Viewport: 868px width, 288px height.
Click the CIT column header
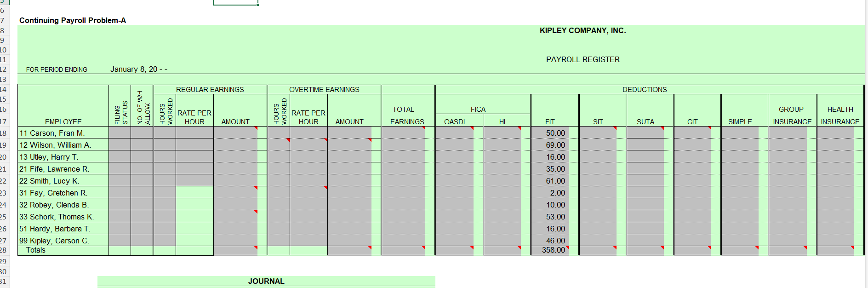click(x=692, y=121)
